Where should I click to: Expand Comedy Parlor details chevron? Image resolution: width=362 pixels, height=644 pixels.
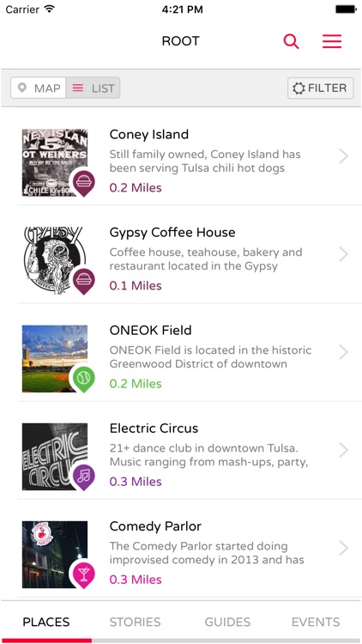[343, 548]
